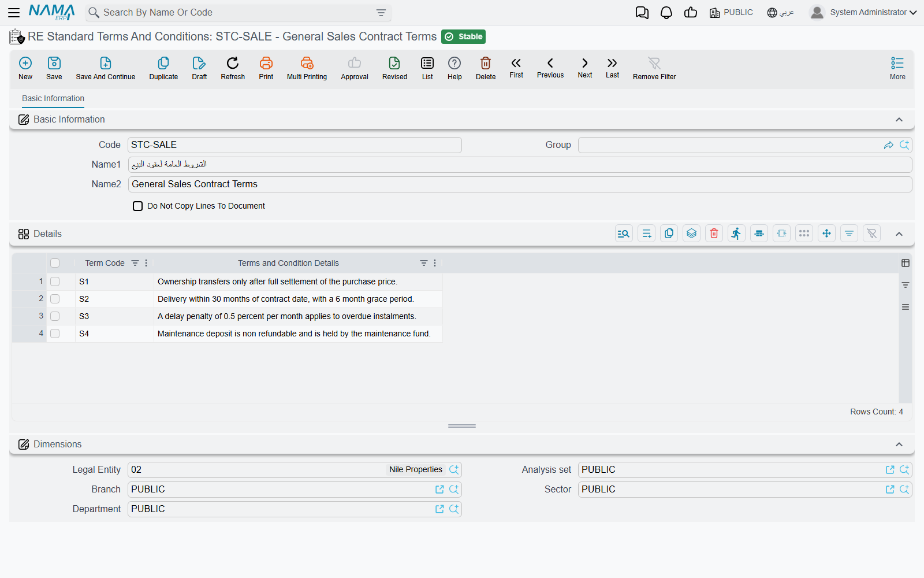Viewport: 924px width, 578px height.
Task: Switch language to Arabic
Action: [781, 12]
